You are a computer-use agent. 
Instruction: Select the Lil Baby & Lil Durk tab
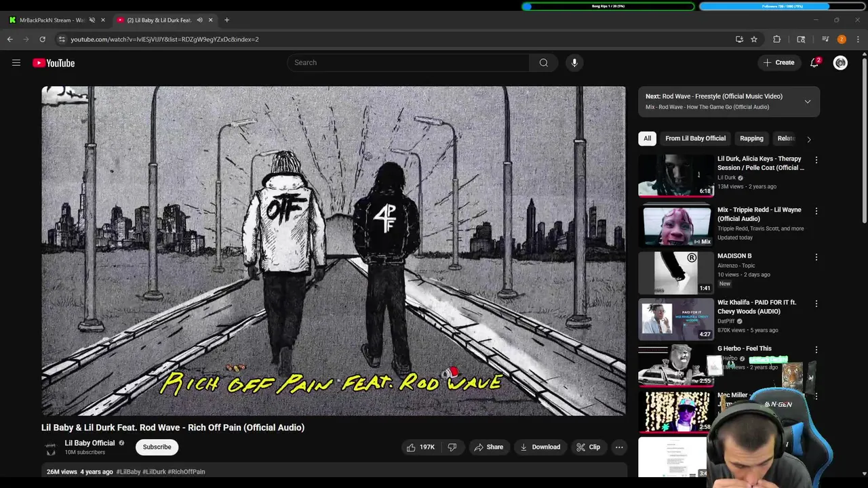[x=159, y=20]
